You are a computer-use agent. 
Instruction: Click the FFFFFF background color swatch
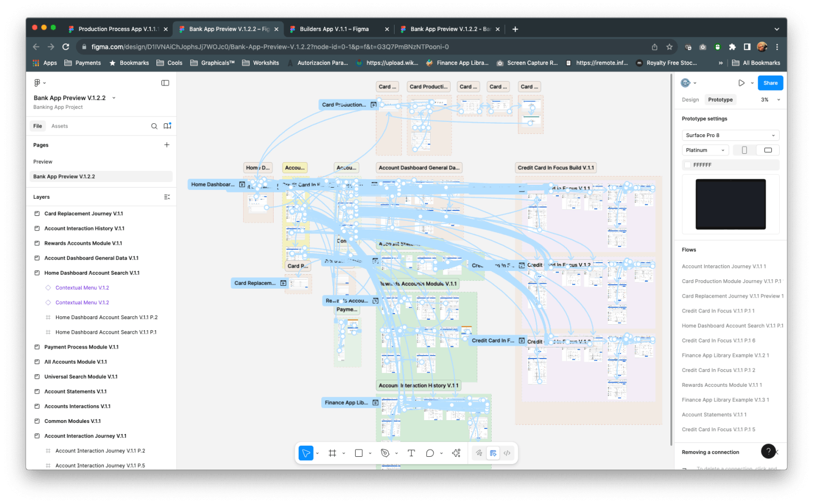(688, 165)
